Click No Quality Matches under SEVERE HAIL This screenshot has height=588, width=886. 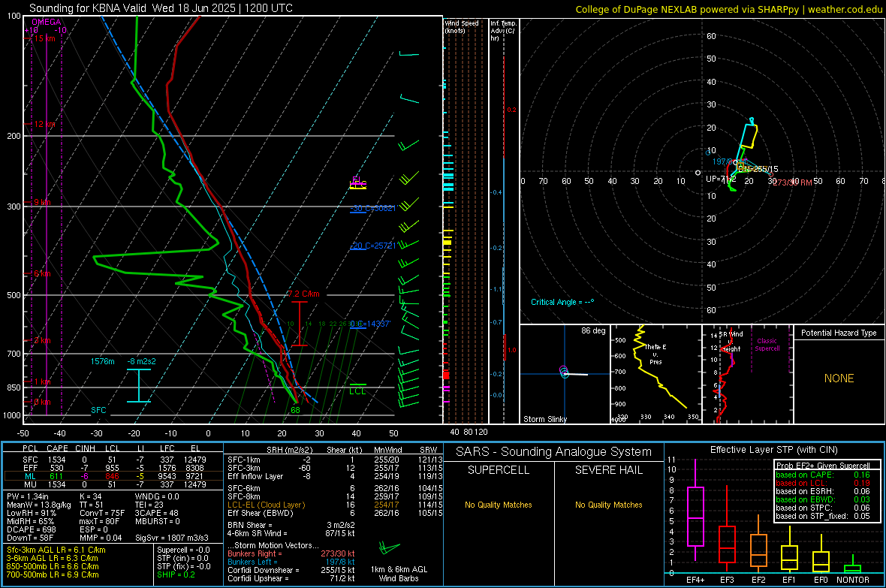(x=608, y=505)
